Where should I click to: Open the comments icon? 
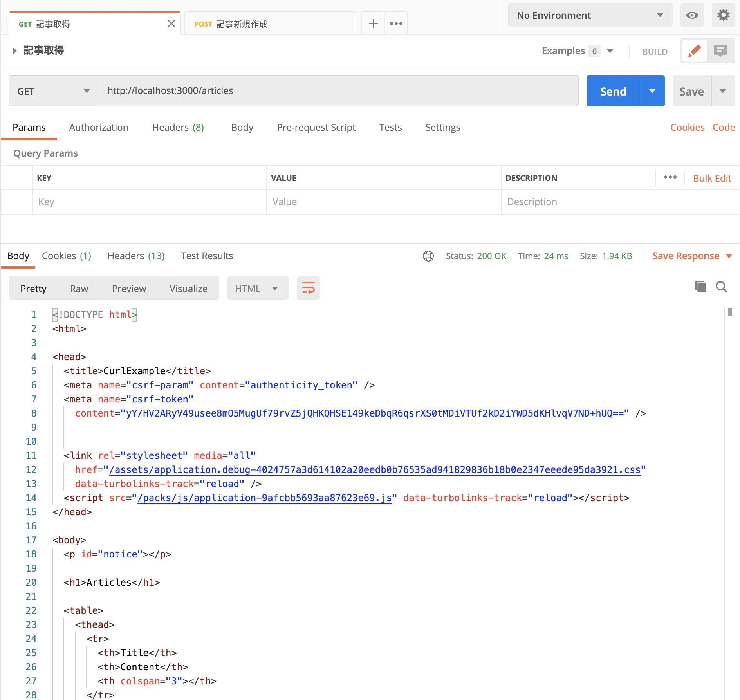pyautogui.click(x=720, y=51)
